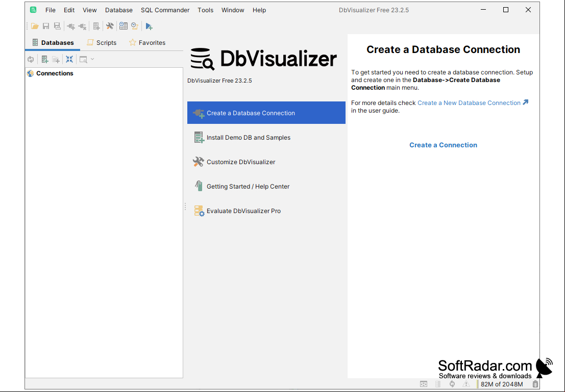Click the calendar grid with clock toolbar icon

click(123, 26)
